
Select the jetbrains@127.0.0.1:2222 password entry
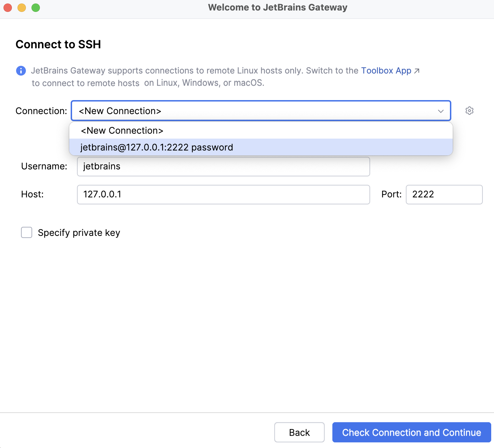pyautogui.click(x=156, y=147)
